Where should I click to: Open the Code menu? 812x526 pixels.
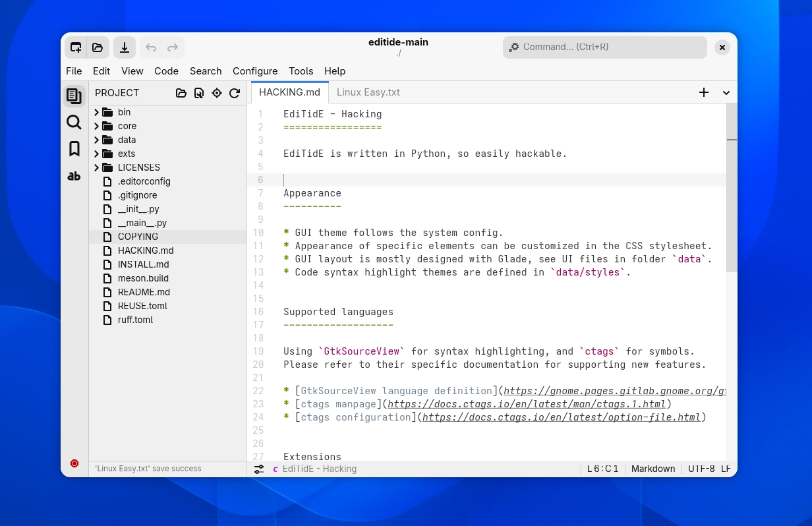pyautogui.click(x=167, y=71)
